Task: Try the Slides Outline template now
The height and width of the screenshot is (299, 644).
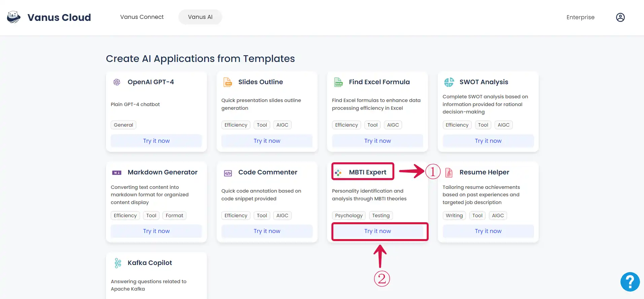Action: (x=267, y=141)
